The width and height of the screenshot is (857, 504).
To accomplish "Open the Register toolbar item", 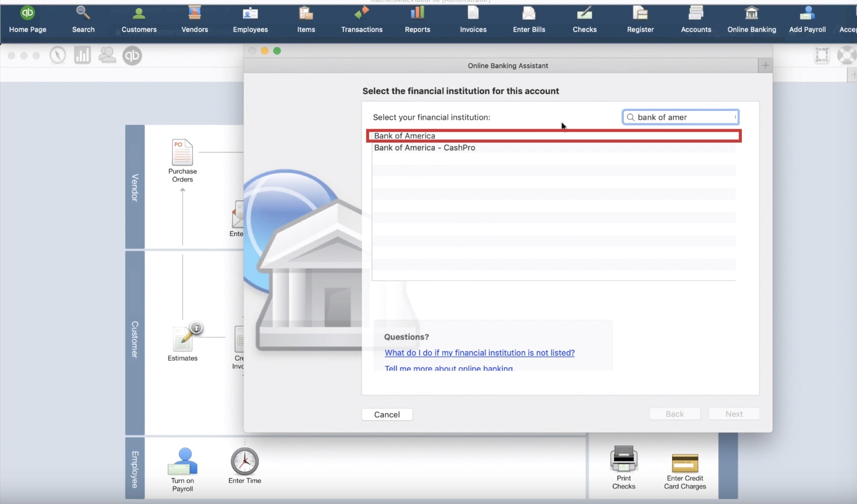I will click(640, 20).
